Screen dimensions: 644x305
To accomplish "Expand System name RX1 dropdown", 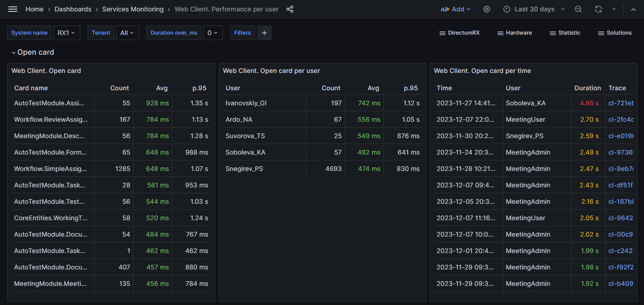I will [67, 33].
